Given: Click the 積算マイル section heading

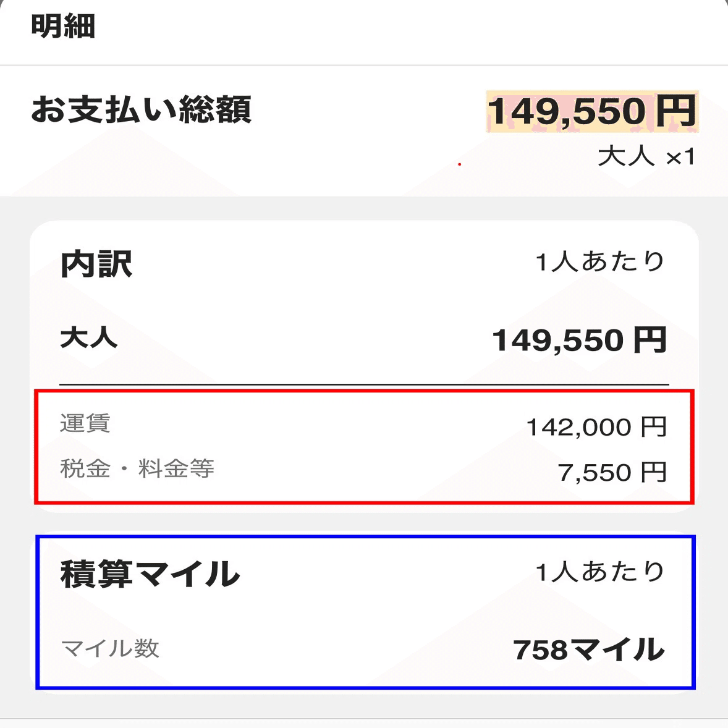Looking at the screenshot, I should 150,574.
